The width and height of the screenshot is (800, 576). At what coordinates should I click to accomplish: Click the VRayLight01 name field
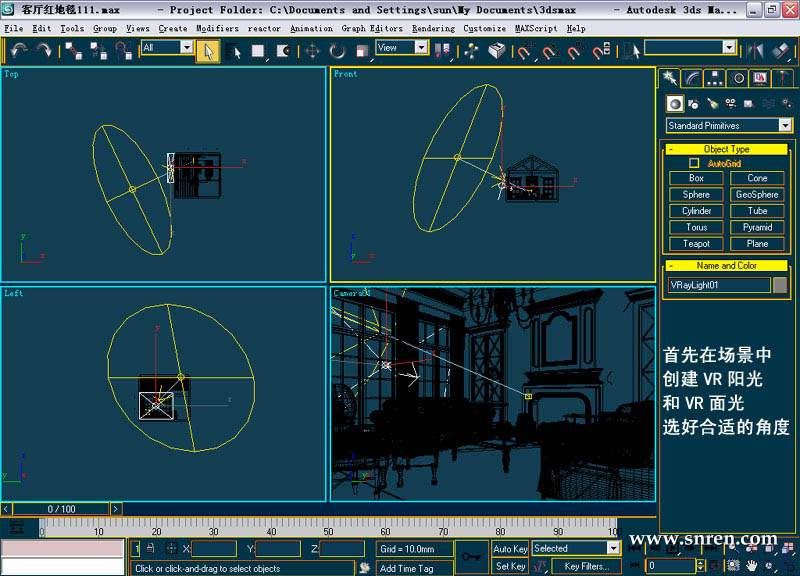pos(719,285)
